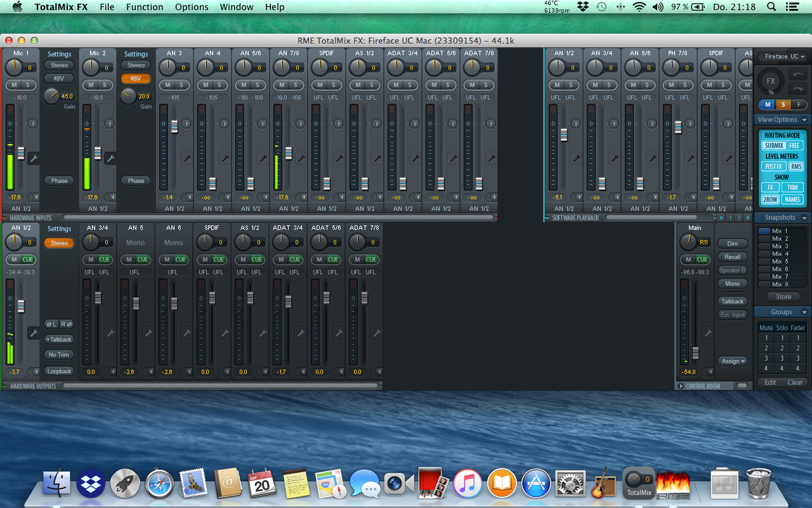This screenshot has height=508, width=812.
Task: Click the Mono button in Control Room
Action: pyautogui.click(x=733, y=284)
